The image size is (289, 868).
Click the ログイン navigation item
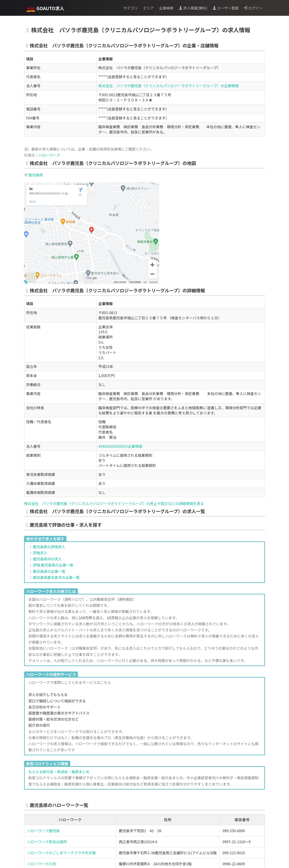[253, 8]
